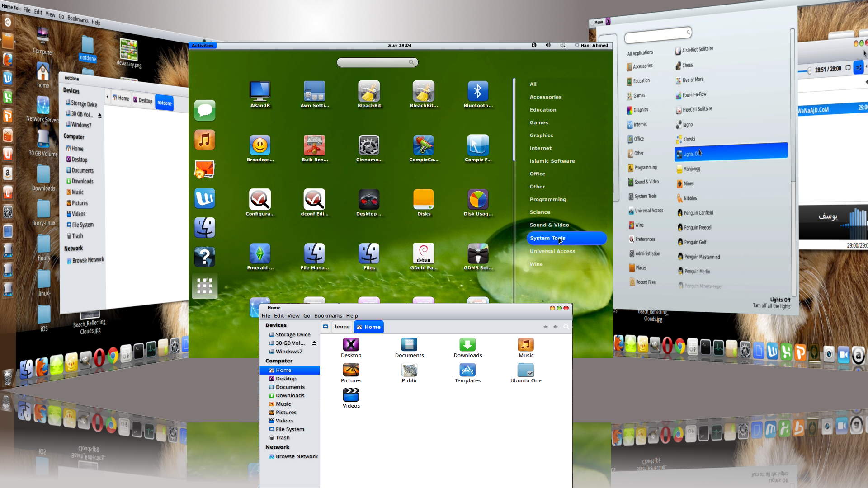Open GDebi Package Installer icon
The image size is (868, 488).
click(x=424, y=253)
